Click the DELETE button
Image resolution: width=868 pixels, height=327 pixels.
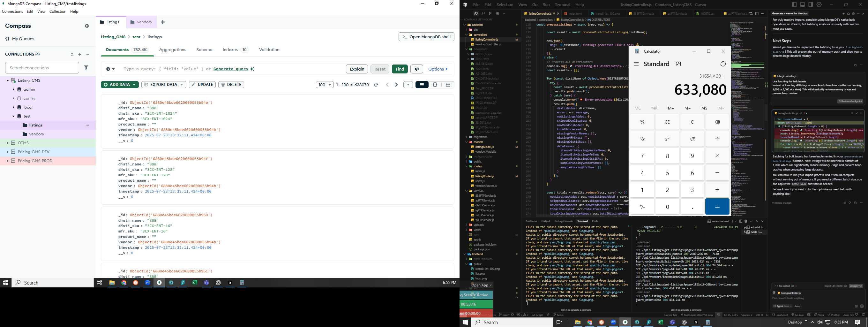(231, 85)
